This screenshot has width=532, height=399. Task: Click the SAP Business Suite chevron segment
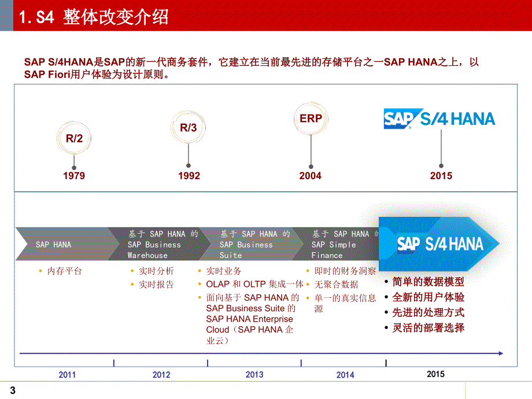click(x=252, y=244)
